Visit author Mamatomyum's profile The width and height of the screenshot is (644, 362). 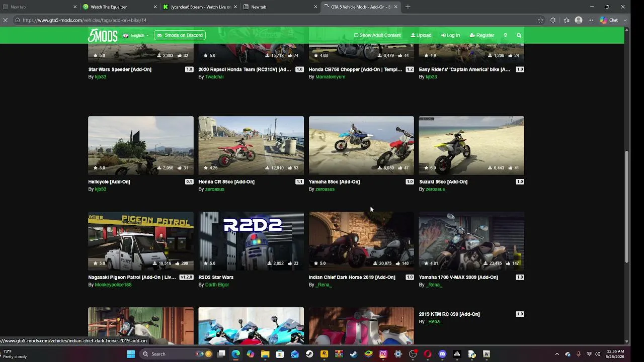pos(330,77)
